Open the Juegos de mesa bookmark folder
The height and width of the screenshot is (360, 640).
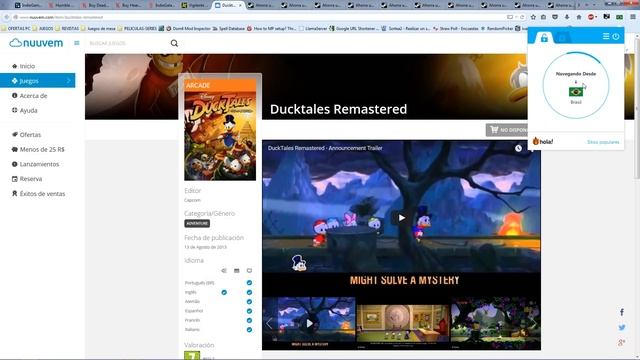[x=98, y=29]
